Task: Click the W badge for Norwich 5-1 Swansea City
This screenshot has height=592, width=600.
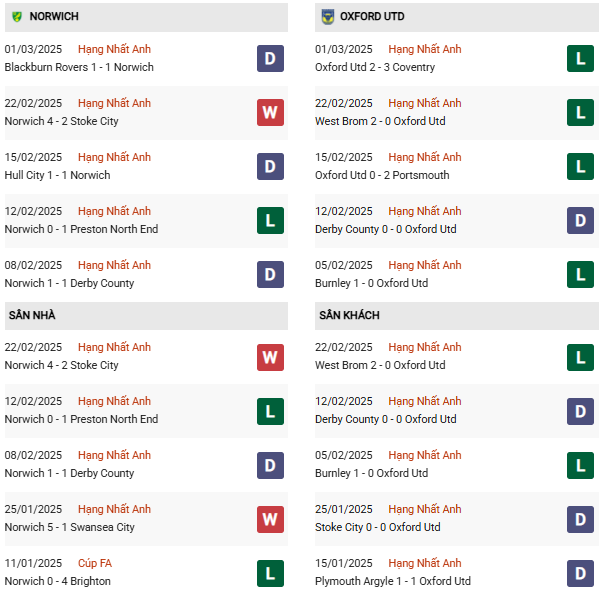Action: 270,519
